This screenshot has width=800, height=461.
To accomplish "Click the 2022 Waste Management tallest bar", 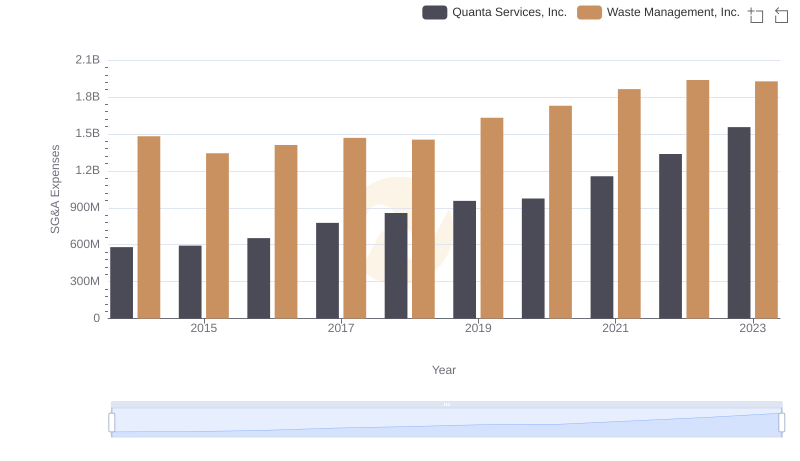I will click(697, 199).
